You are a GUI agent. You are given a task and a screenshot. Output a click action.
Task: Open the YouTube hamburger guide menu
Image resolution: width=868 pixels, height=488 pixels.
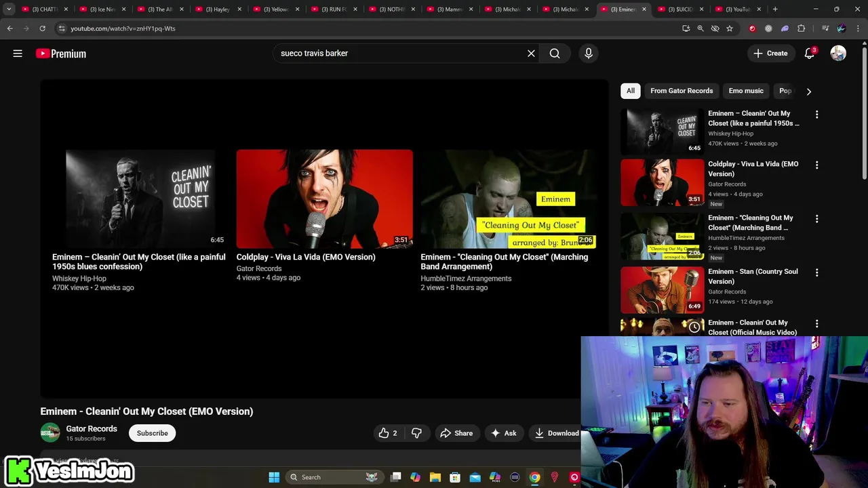click(18, 54)
